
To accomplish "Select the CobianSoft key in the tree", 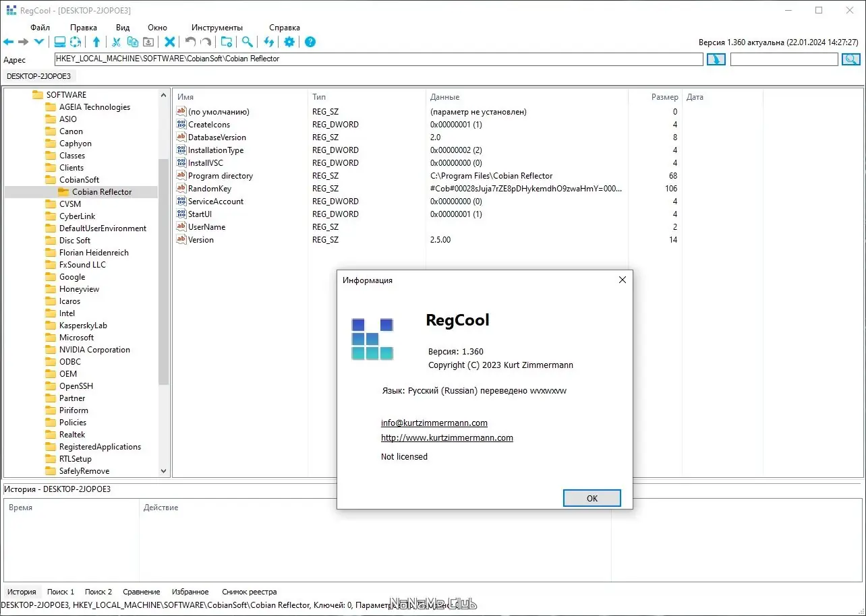I will click(79, 180).
